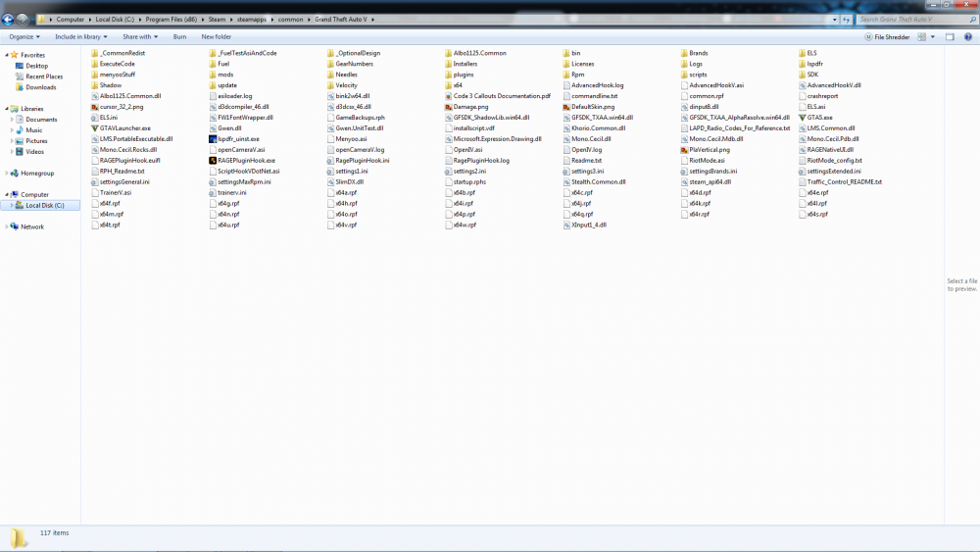Screen dimensions: 980x552
Task: Select the update folder icon
Action: point(213,85)
